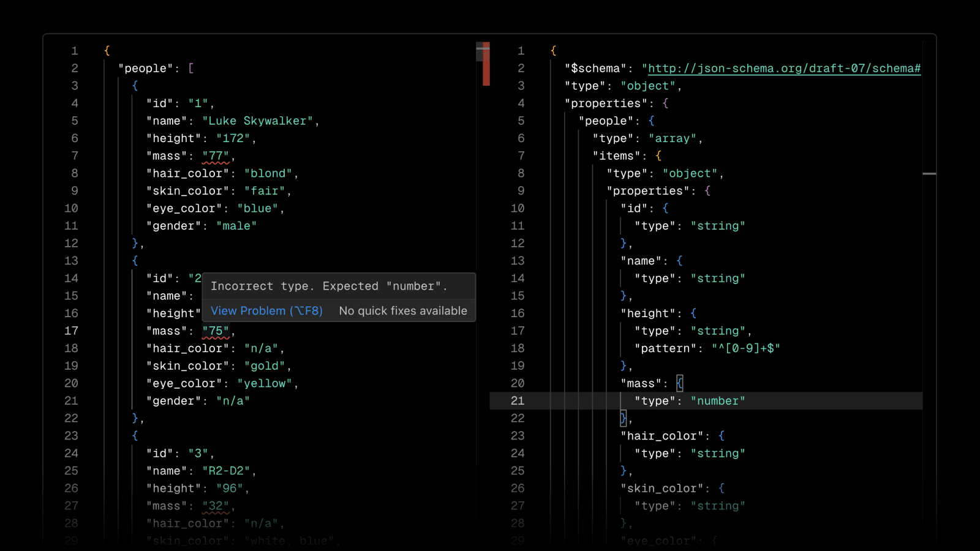This screenshot has height=551, width=980.
Task: Click the underlined "77" mass value
Action: [x=216, y=156]
